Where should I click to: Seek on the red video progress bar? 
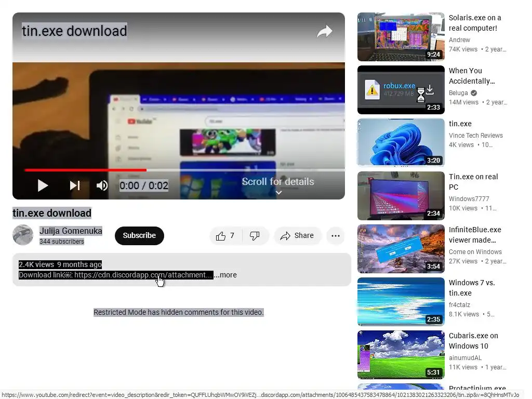pos(85,170)
